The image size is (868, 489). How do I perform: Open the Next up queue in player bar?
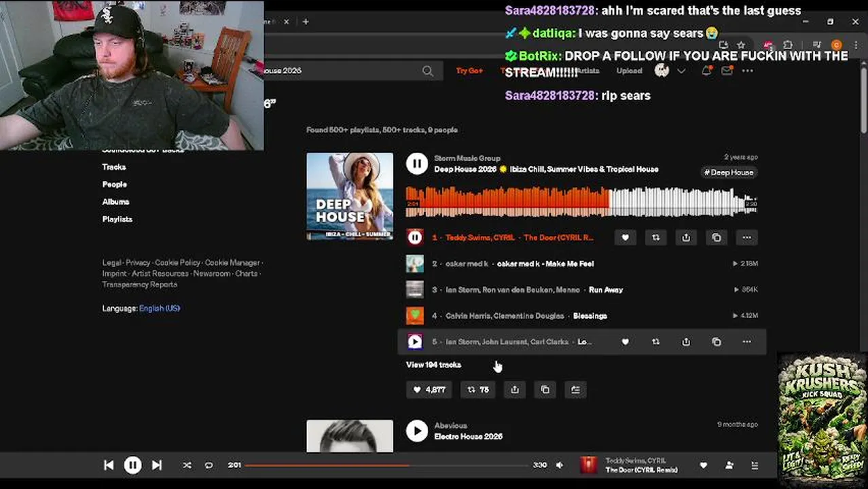[x=755, y=465]
